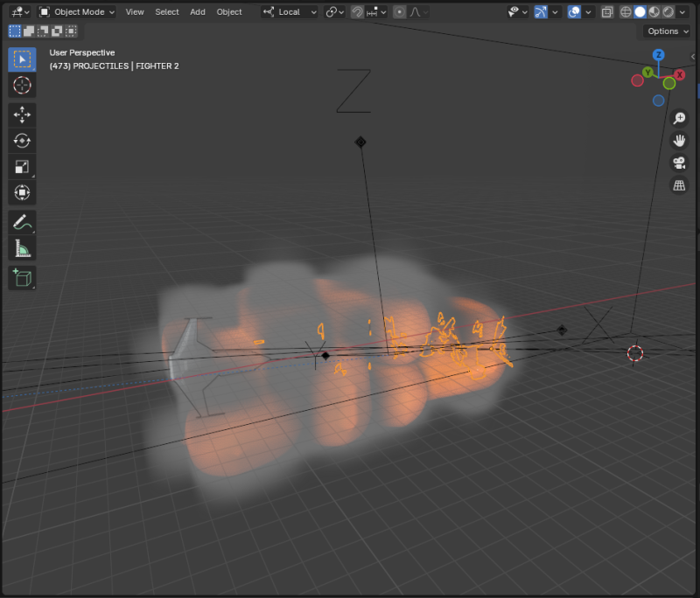The width and height of the screenshot is (700, 598).
Task: Open Local transform orientation dropdown
Action: [290, 12]
